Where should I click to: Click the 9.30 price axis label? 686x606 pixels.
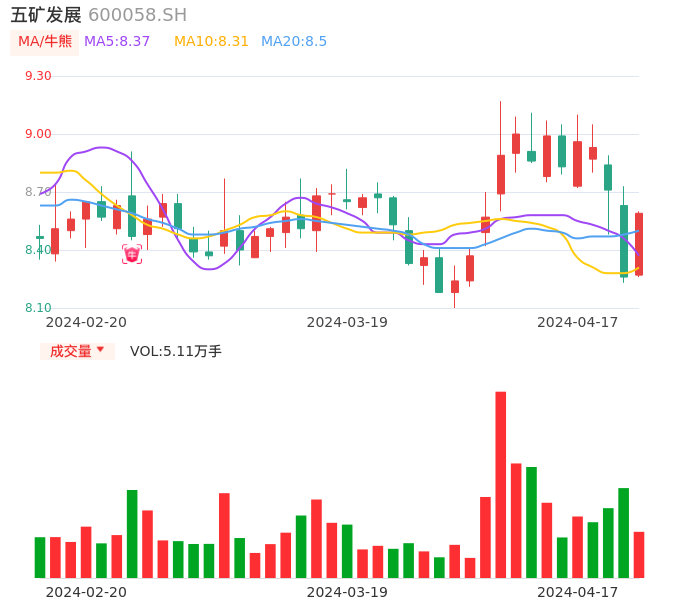point(38,76)
